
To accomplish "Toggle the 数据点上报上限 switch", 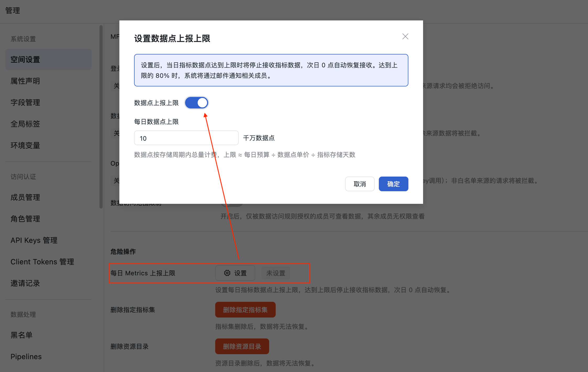I will tap(196, 103).
